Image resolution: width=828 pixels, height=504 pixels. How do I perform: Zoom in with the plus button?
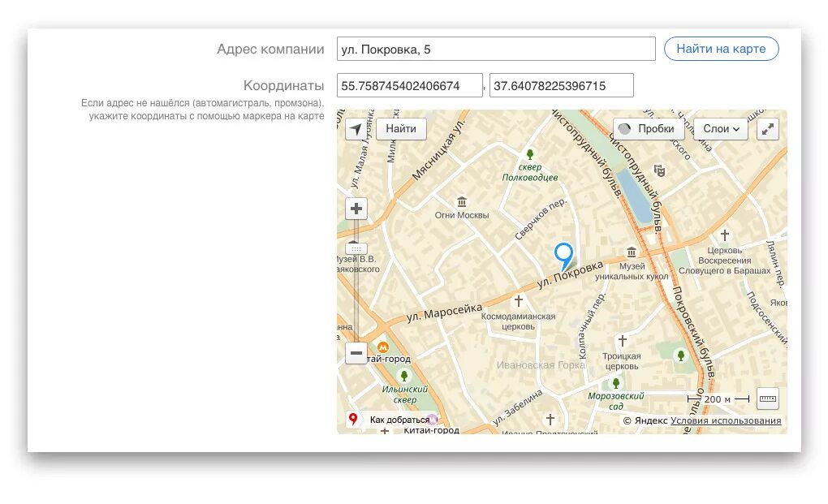356,209
